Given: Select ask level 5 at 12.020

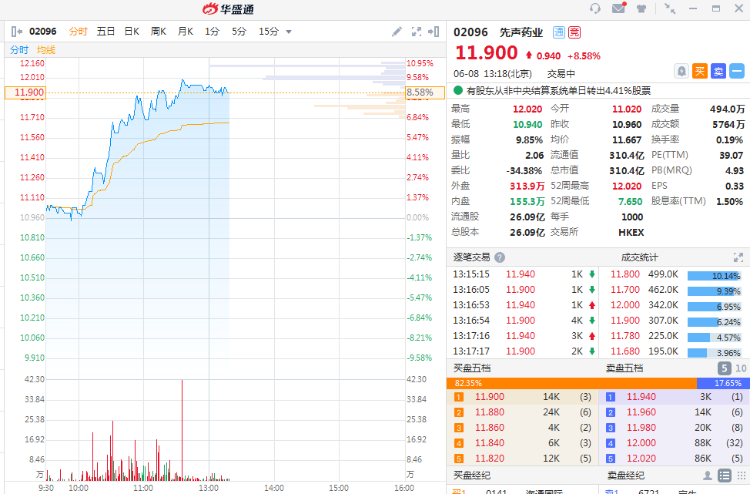Looking at the screenshot, I should pyautogui.click(x=674, y=458).
